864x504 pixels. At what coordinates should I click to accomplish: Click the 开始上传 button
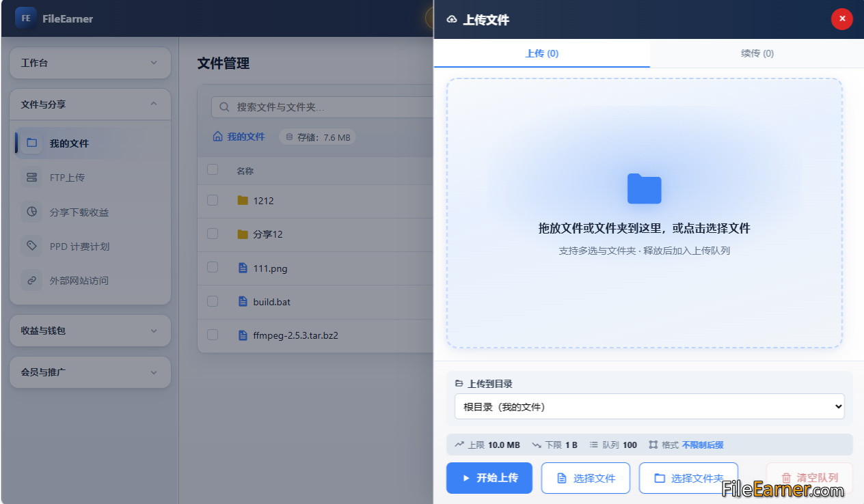[489, 478]
